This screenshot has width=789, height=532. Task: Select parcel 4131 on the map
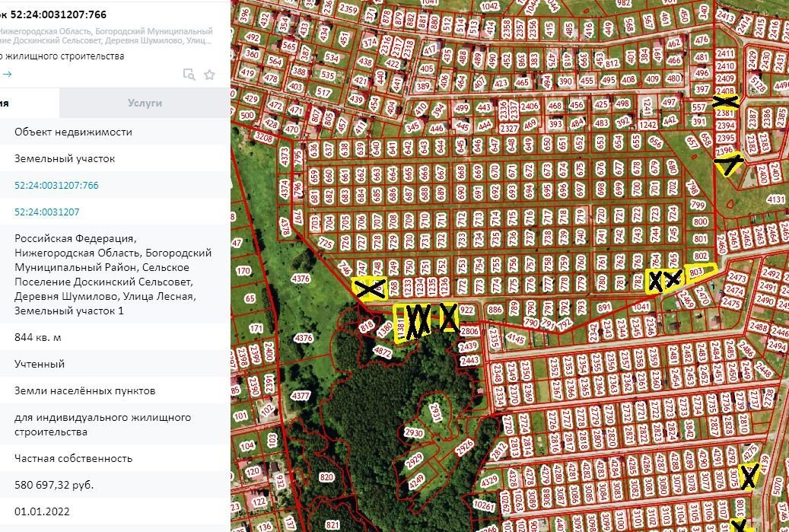pos(775,199)
